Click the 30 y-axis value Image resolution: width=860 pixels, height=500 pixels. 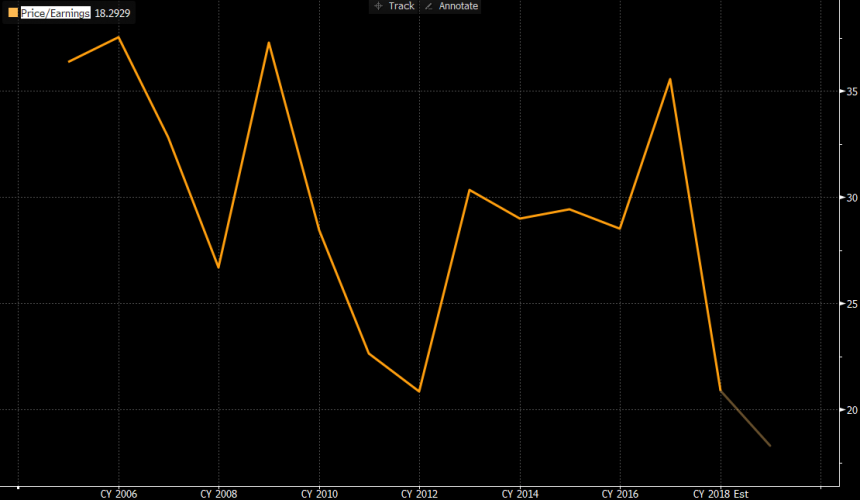coord(846,197)
